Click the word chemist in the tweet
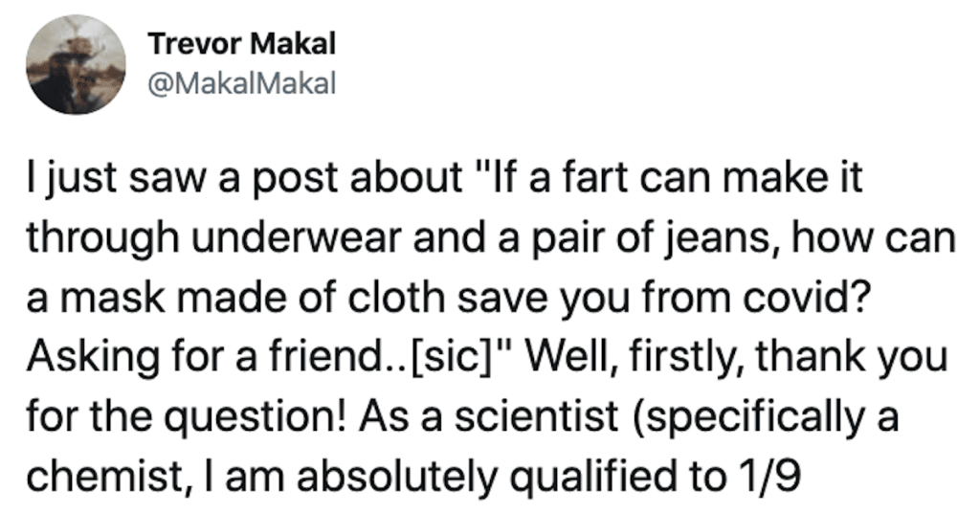The width and height of the screenshot is (980, 514). pyautogui.click(x=103, y=477)
